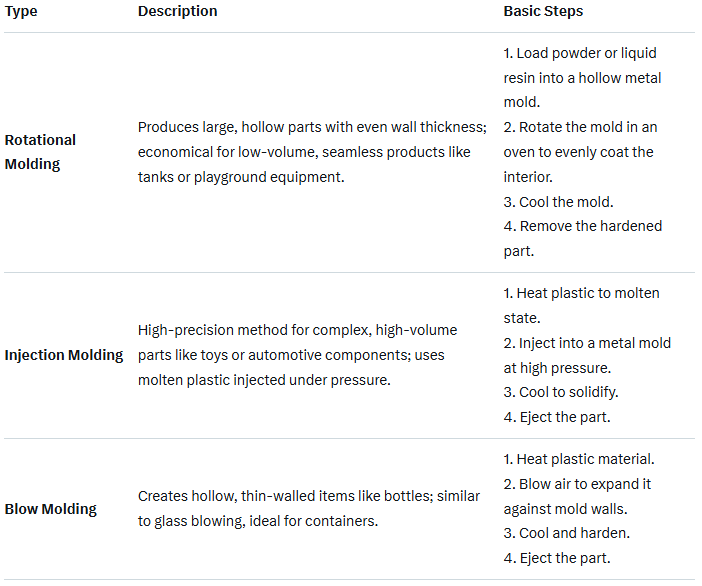Click the step '3. Cool to solidify.'
The image size is (702, 586).
pos(561,392)
